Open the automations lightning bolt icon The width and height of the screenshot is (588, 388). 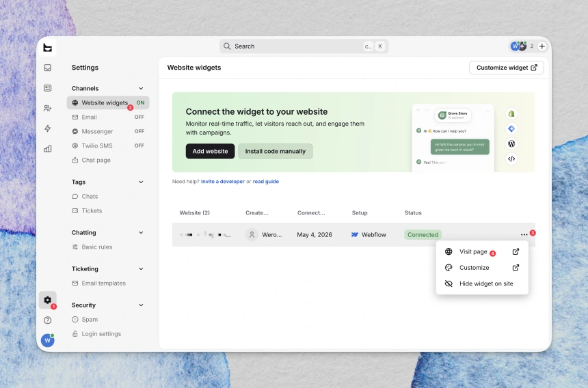point(48,128)
